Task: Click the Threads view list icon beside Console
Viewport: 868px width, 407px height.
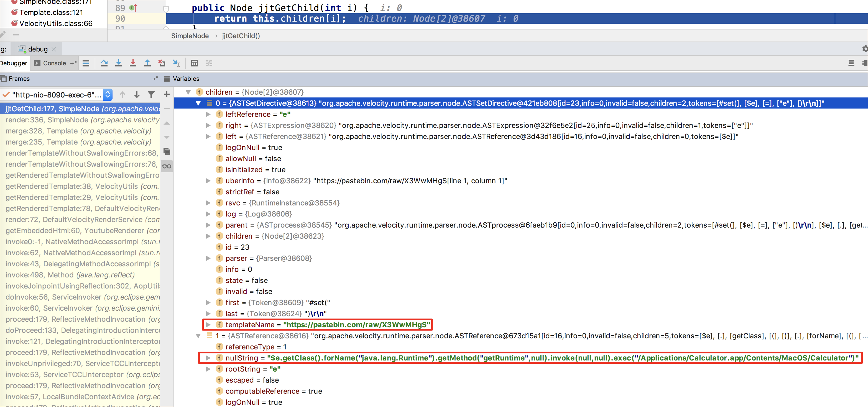Action: point(86,63)
